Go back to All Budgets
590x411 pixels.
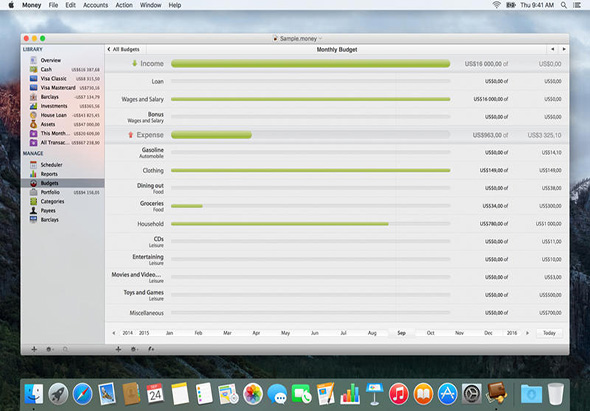coord(123,49)
